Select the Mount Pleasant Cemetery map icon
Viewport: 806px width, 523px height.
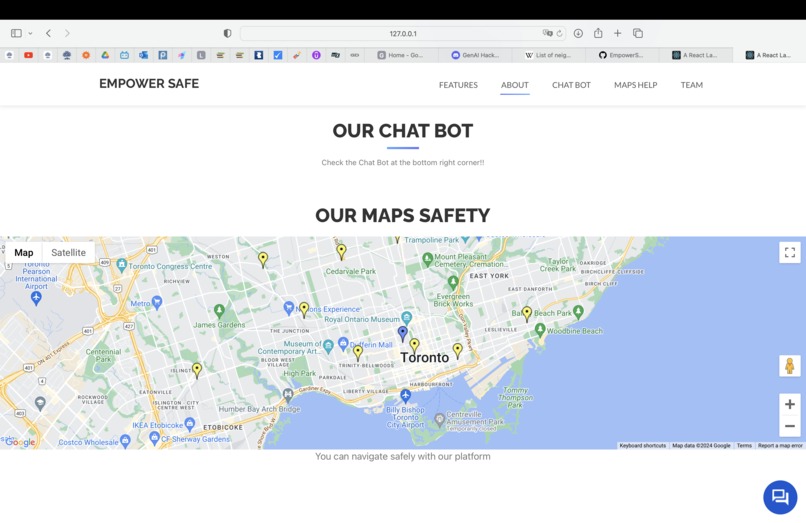[427, 259]
